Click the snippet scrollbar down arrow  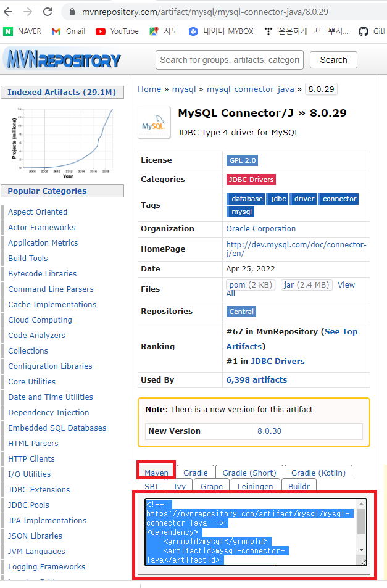click(x=362, y=550)
